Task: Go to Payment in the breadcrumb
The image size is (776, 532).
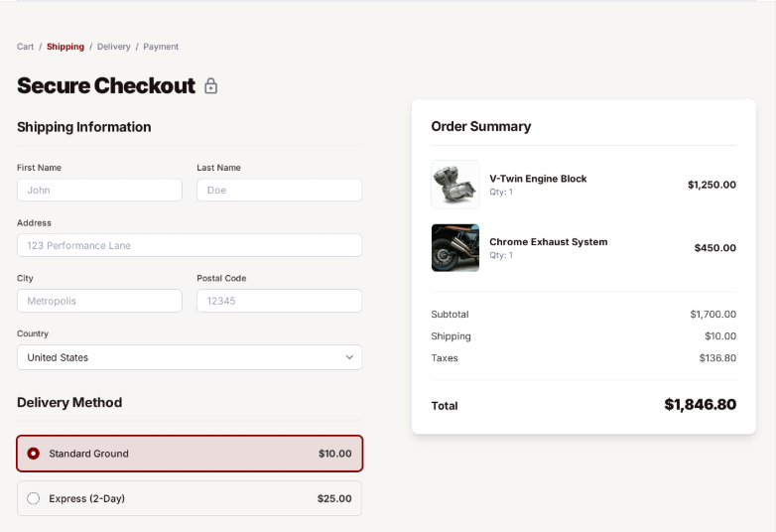Action: 161,47
